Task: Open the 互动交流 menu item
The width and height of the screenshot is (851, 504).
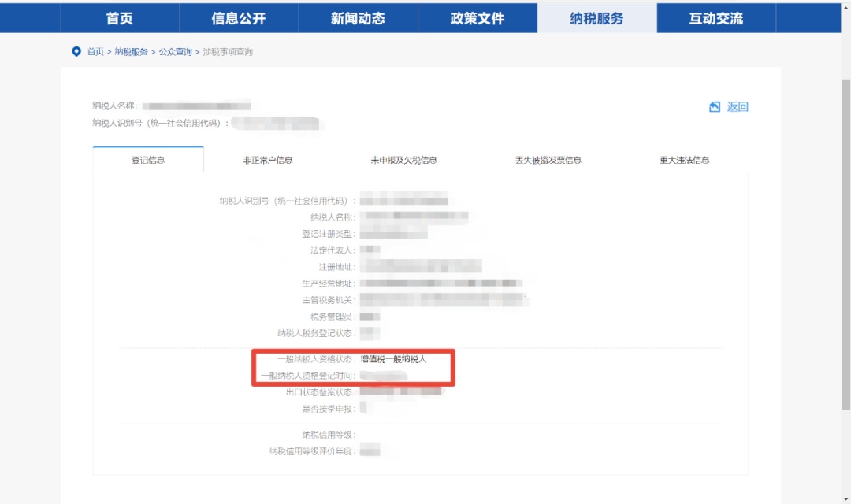Action: coord(715,18)
